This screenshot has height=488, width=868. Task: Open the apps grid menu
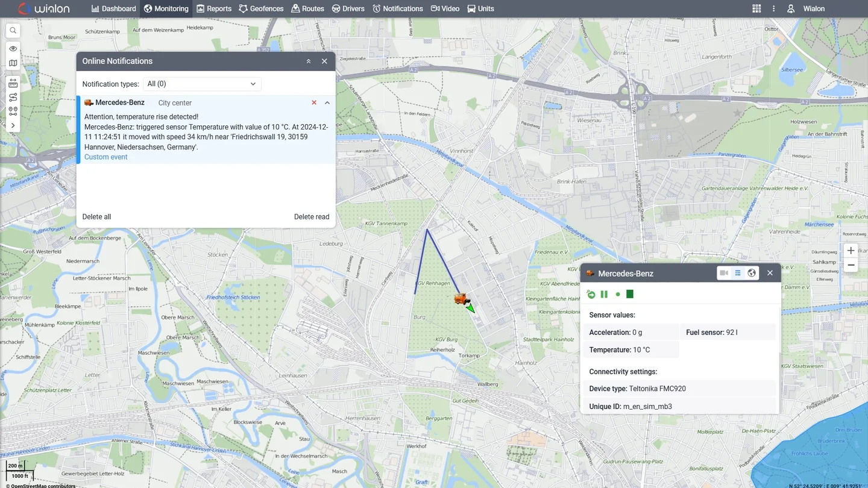point(756,8)
